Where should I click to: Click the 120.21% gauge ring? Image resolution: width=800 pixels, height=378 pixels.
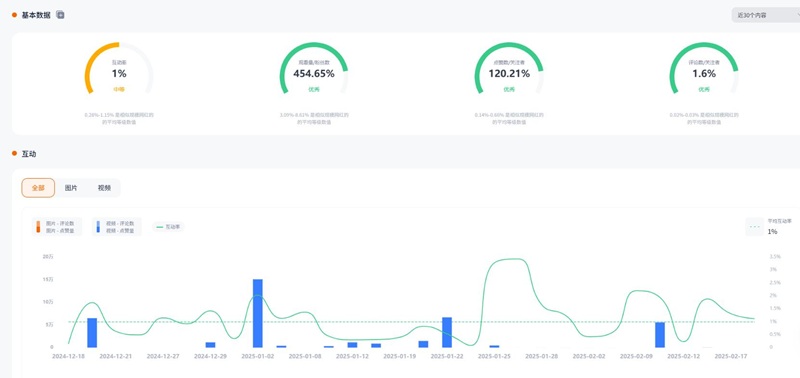(x=509, y=69)
